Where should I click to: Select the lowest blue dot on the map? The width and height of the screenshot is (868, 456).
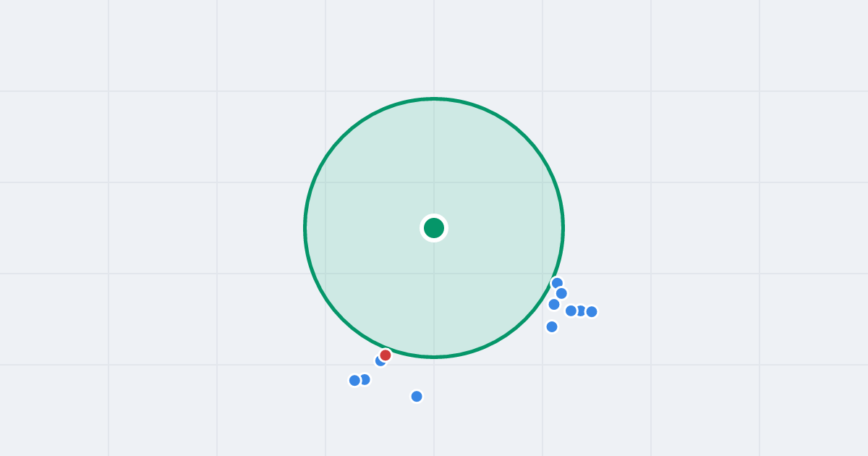[417, 397]
